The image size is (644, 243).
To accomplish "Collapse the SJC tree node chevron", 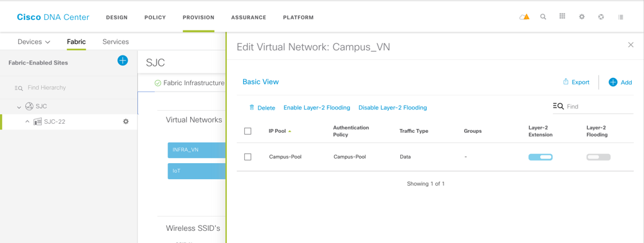I will pos(19,107).
